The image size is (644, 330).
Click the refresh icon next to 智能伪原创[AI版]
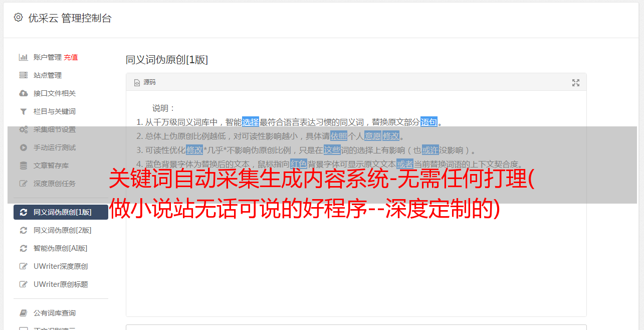click(23, 248)
